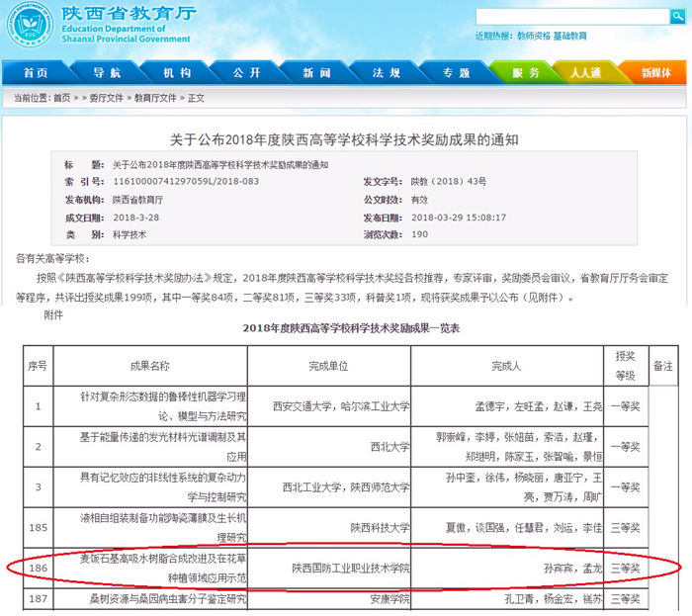The image size is (692, 616).
Task: Switch to the 新闻 navigation tab
Action: tap(316, 73)
